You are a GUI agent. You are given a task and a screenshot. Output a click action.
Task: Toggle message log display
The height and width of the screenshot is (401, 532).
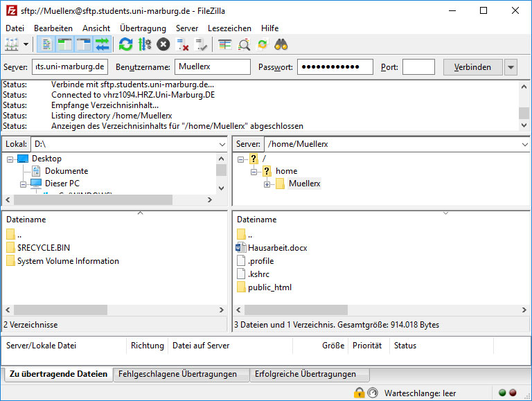coord(46,44)
